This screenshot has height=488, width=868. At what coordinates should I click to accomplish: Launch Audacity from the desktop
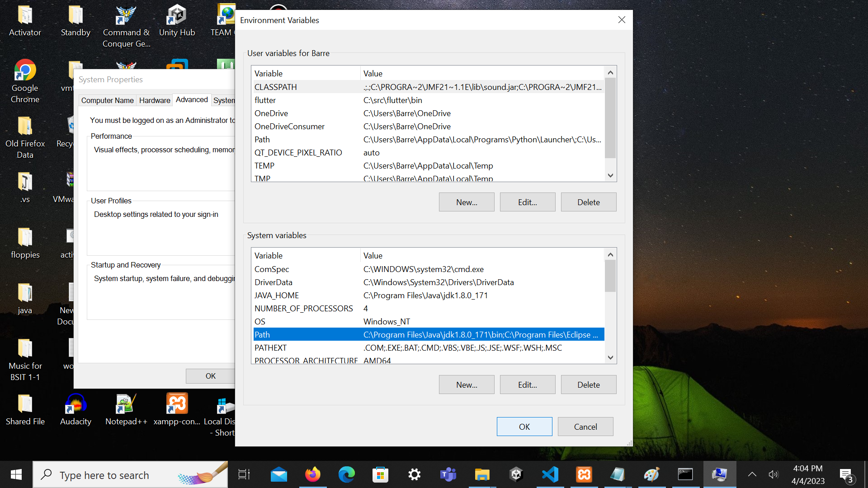75,410
